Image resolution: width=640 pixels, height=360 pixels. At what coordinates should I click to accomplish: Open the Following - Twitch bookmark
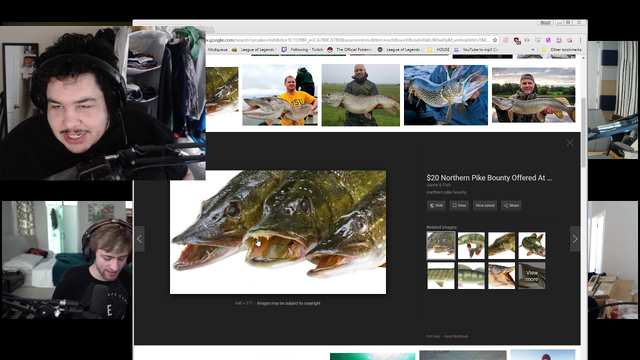coord(302,49)
